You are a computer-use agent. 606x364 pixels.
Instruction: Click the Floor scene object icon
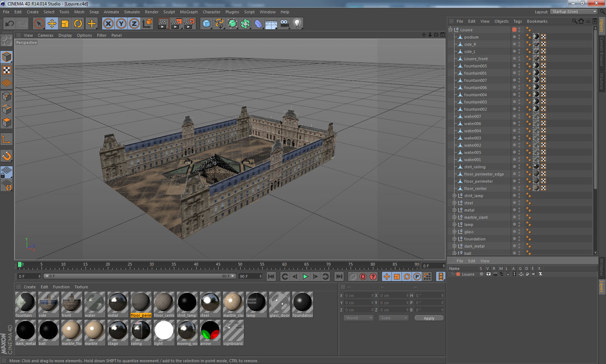click(271, 24)
